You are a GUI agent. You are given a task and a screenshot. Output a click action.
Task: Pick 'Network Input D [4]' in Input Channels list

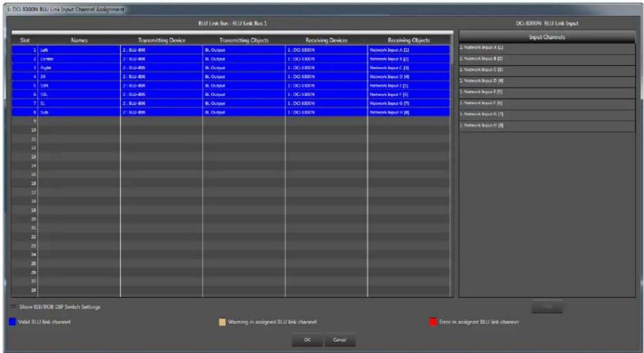[x=547, y=81]
